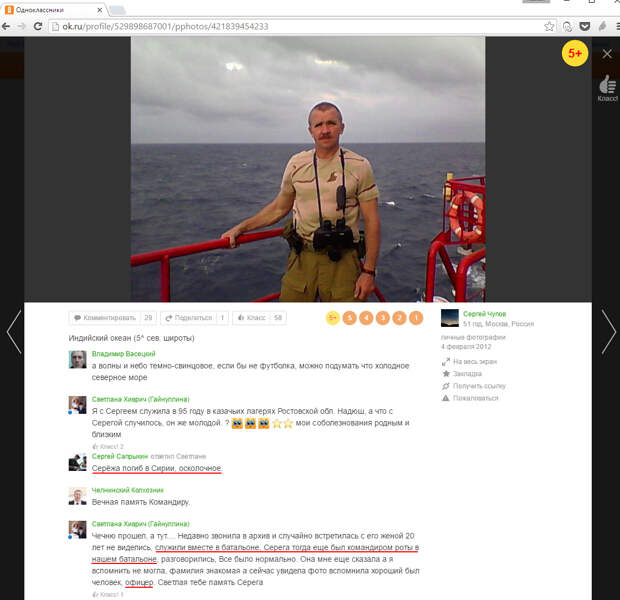Click Получить ссылку to get link
The image size is (620, 600).
tap(479, 385)
